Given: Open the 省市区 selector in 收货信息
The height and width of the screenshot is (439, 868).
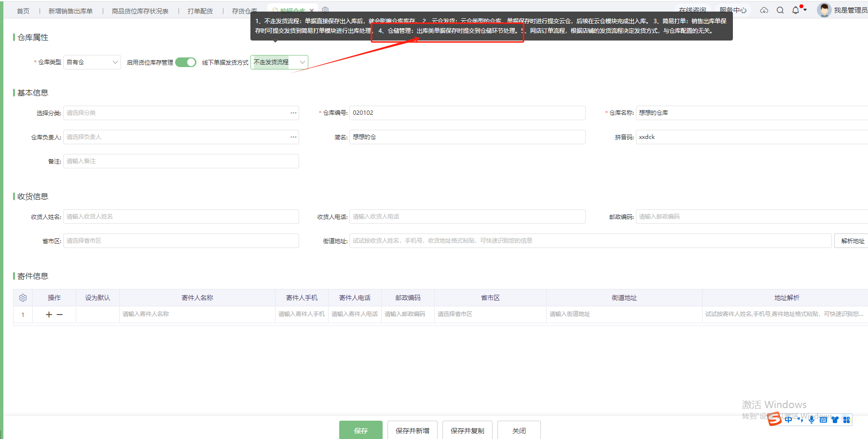Looking at the screenshot, I should coord(181,241).
